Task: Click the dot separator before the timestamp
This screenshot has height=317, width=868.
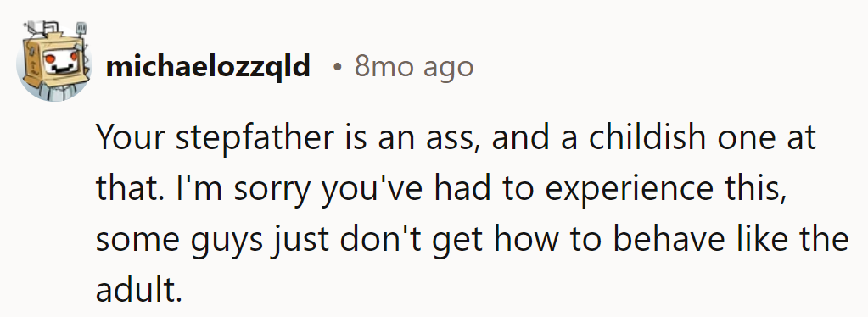Action: click(337, 68)
